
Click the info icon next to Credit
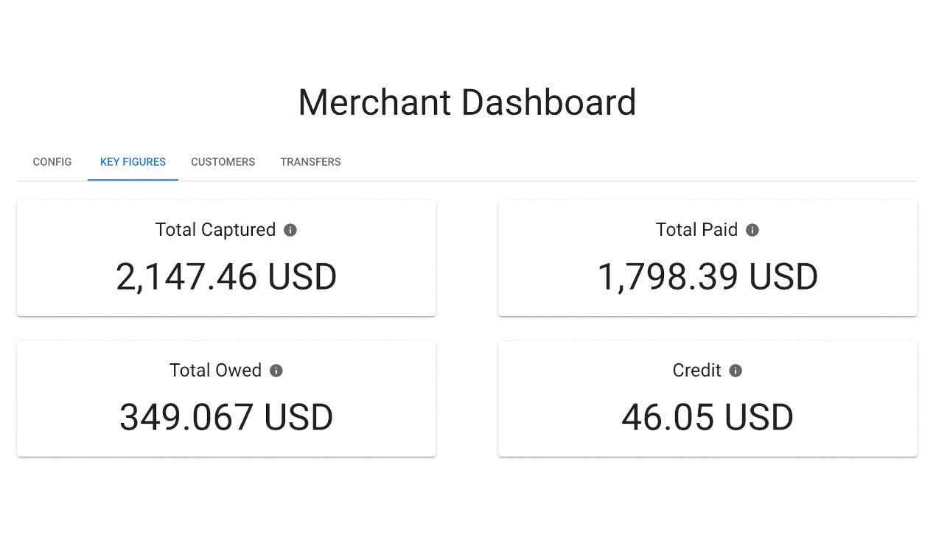pyautogui.click(x=736, y=371)
